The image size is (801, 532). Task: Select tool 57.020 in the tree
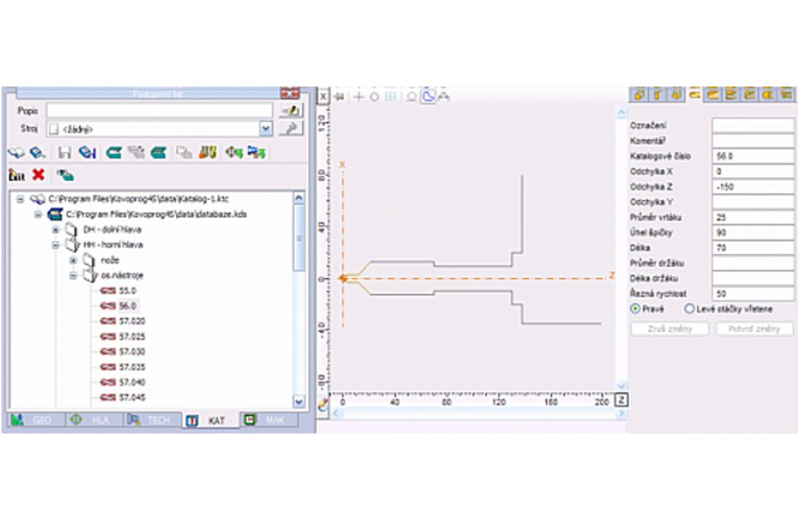click(x=132, y=321)
